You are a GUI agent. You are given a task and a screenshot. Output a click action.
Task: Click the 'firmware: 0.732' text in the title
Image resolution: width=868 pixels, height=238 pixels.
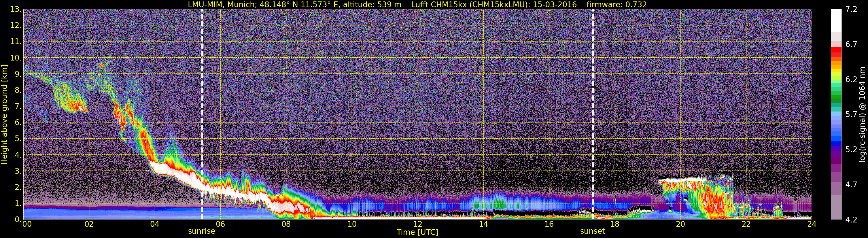617,4
